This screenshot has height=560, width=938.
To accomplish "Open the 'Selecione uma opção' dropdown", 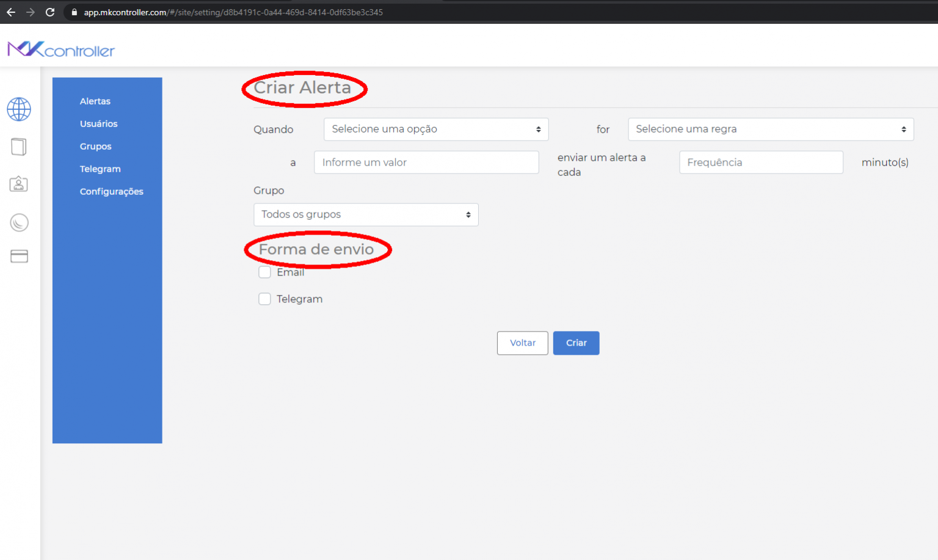I will pos(435,129).
